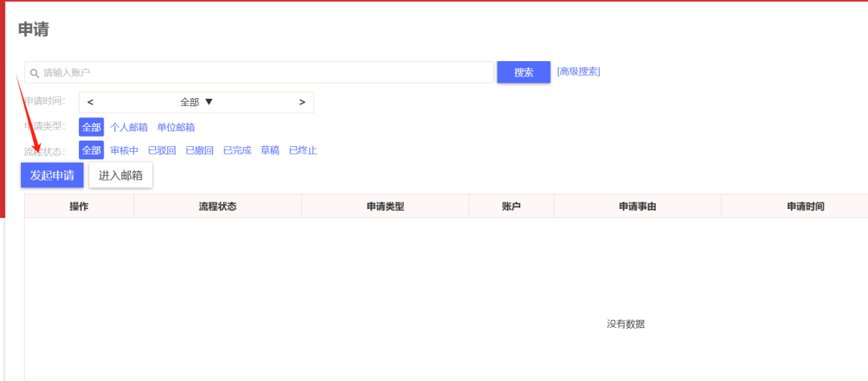
Task: Click the blue 搜索 button
Action: 524,72
